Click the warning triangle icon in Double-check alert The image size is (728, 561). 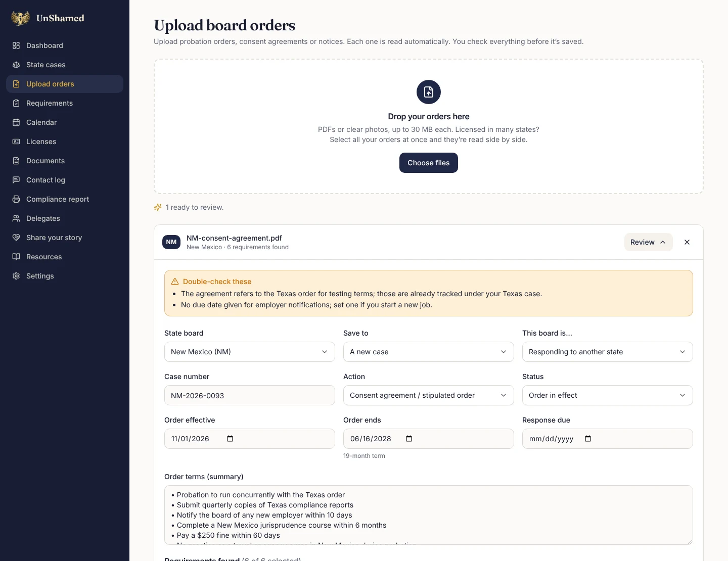(x=175, y=282)
